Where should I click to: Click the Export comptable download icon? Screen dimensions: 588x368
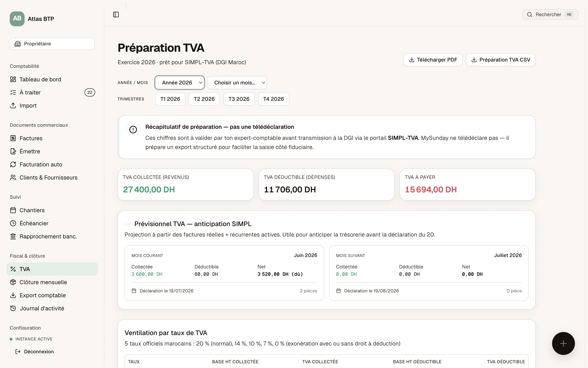pos(13,295)
